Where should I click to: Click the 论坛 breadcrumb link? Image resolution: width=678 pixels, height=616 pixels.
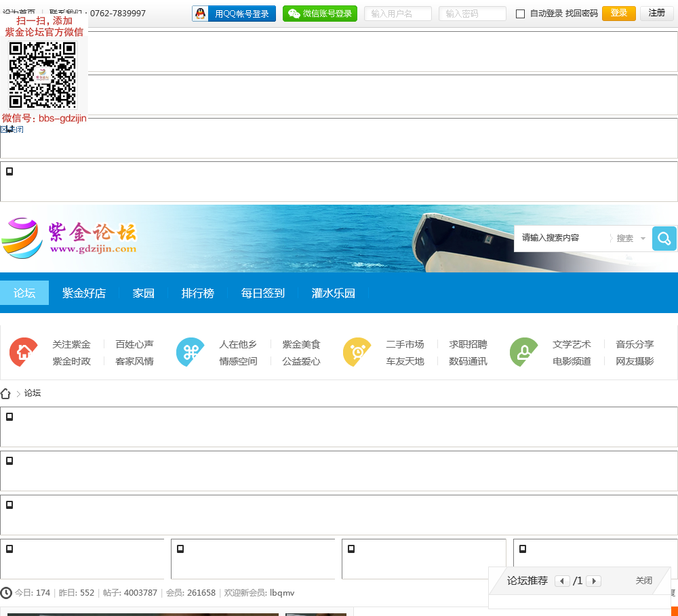pyautogui.click(x=33, y=393)
